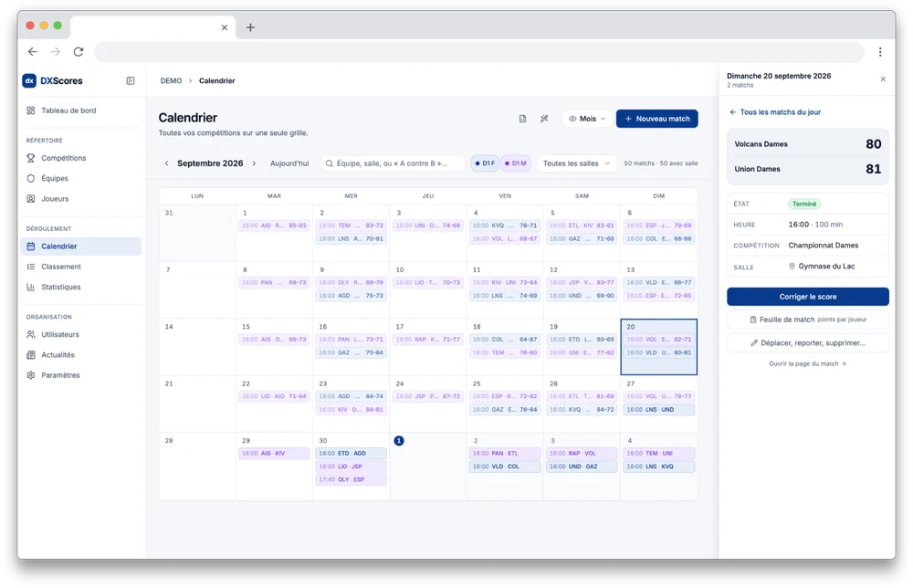
Task: Open the ETD · AGD match on the 30th
Action: click(x=352, y=454)
